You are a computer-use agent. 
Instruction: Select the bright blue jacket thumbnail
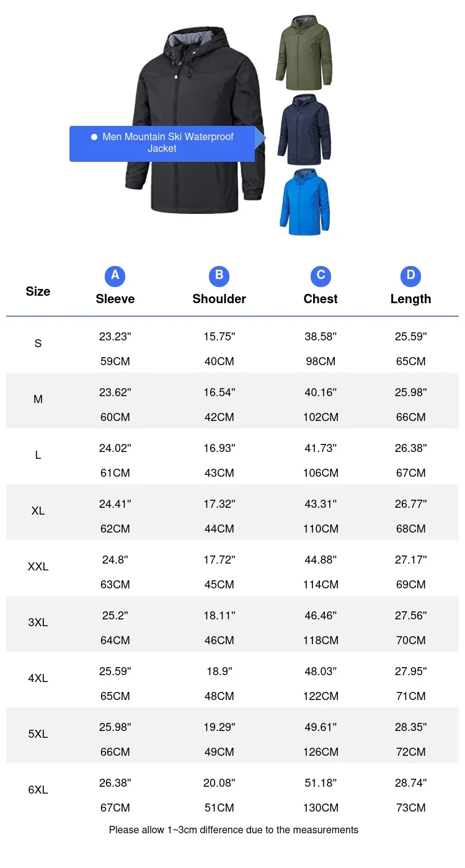point(304,202)
